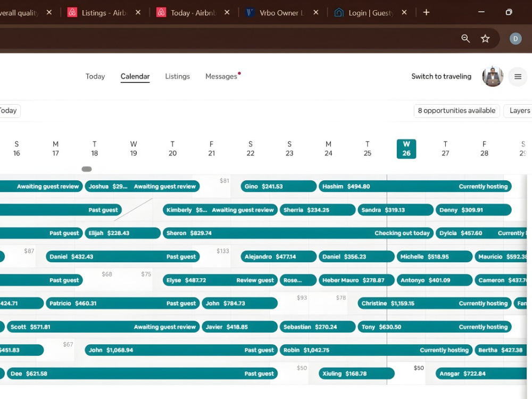Click the Airbnb icon on Today tab
532x399 pixels.
tap(161, 13)
